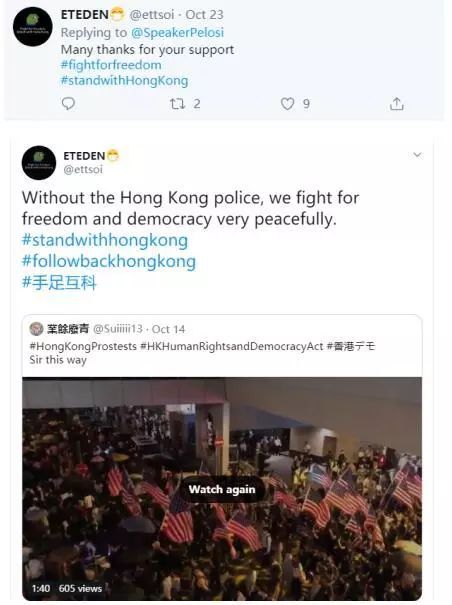This screenshot has height=605, width=452.
Task: Open the #fightforfreedom hashtag
Action: 111,65
